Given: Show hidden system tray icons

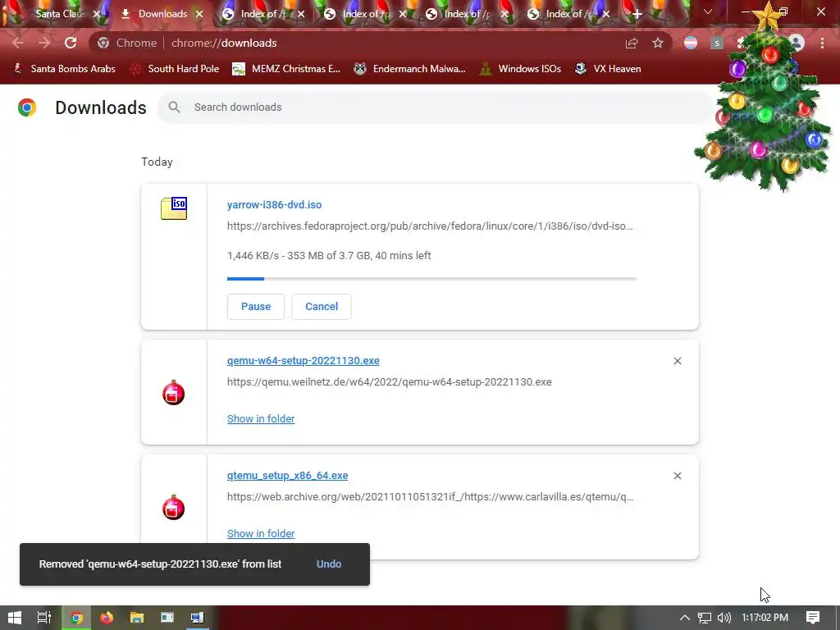Looking at the screenshot, I should [x=685, y=618].
